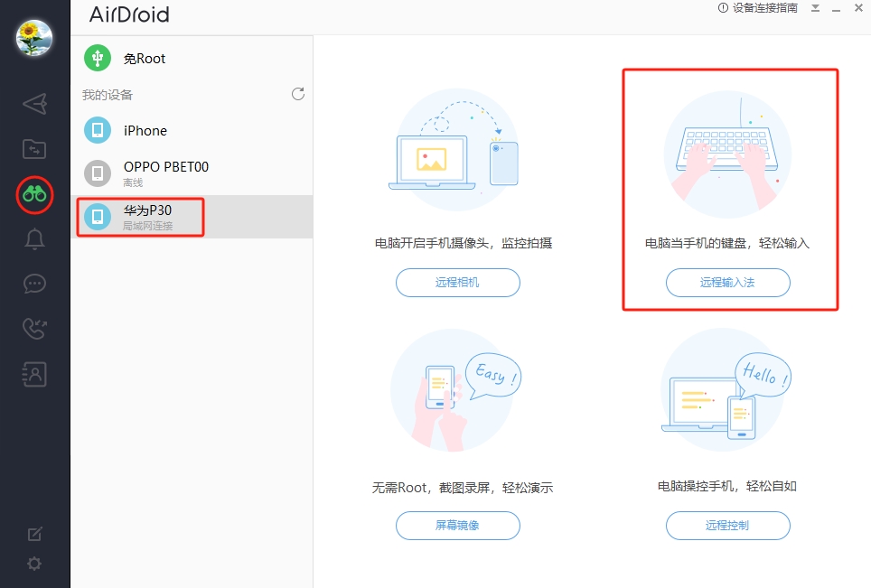Click the feedback edit note icon

click(34, 534)
